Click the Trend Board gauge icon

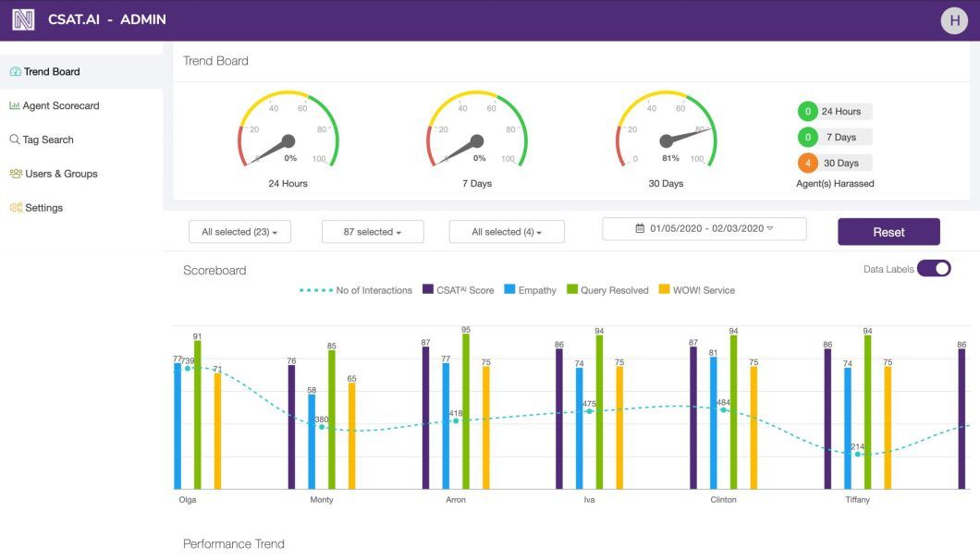15,72
